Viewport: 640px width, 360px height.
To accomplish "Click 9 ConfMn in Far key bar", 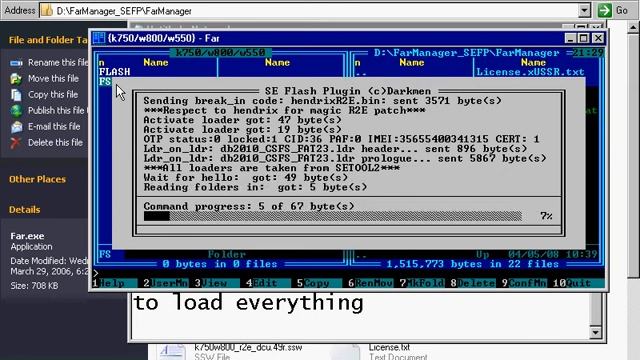I will [524, 283].
